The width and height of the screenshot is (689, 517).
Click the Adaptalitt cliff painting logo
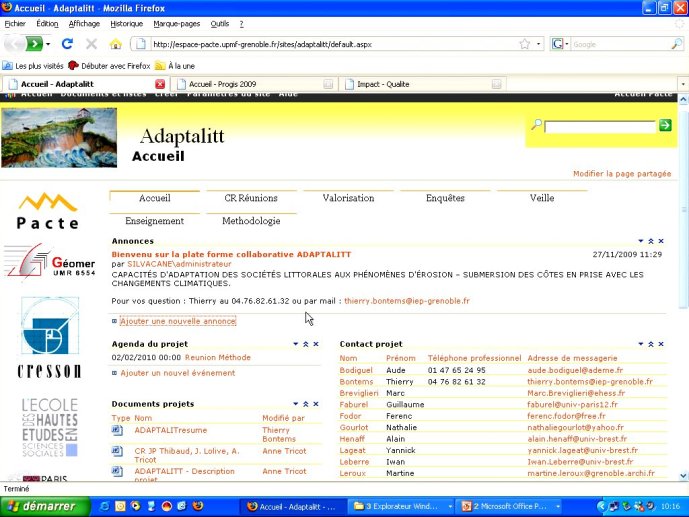[59, 137]
